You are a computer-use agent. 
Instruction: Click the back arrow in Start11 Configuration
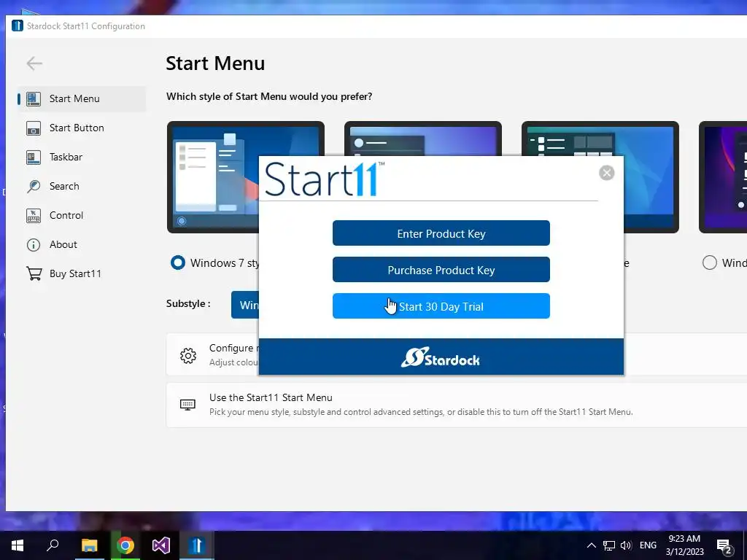(x=34, y=63)
